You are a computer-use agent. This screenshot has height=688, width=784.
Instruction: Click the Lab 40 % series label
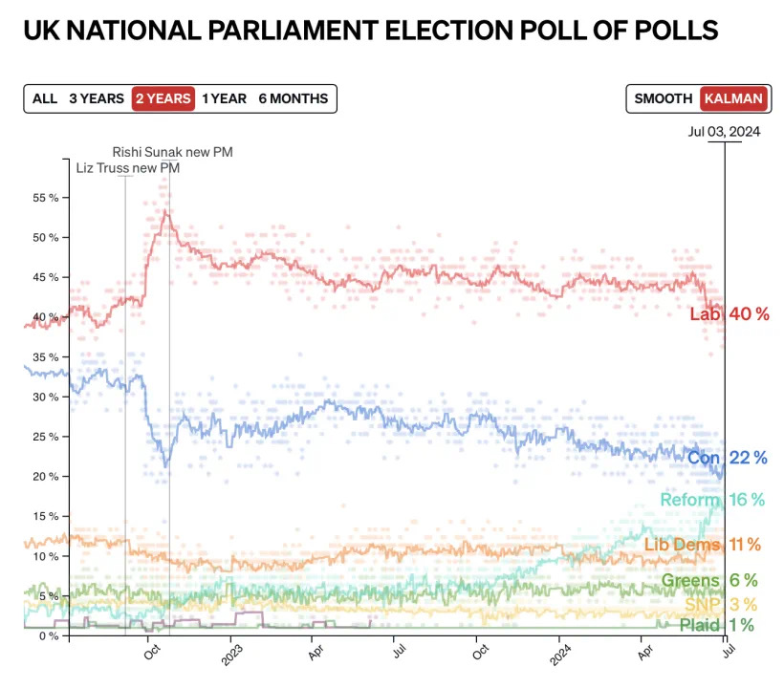730,314
